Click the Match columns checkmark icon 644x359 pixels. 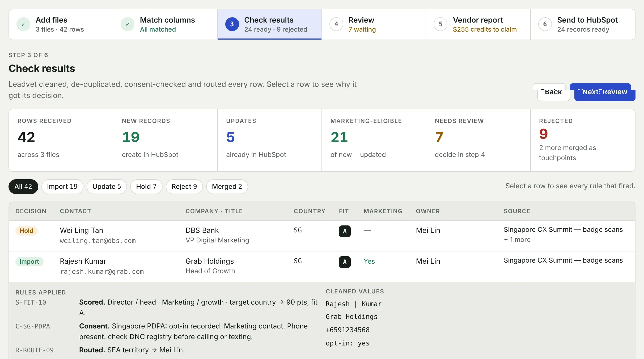[128, 24]
